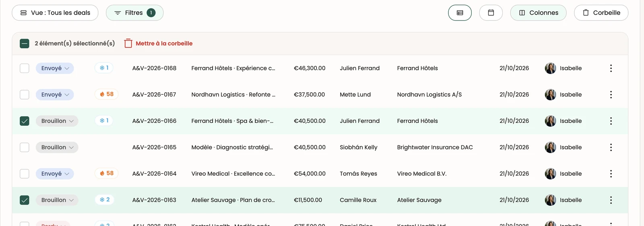Uncheck the checkbox for deal A&V-2026-0163

(x=25, y=200)
